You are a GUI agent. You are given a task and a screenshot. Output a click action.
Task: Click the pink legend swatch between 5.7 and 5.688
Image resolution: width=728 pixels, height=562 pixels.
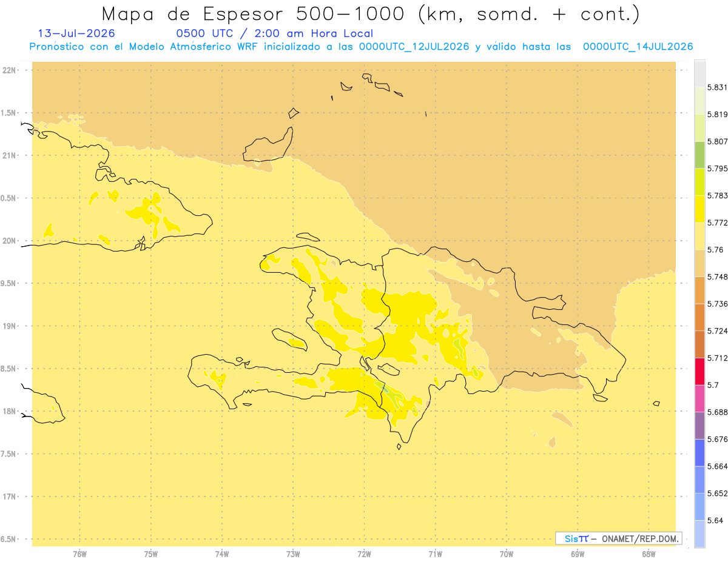coord(699,398)
